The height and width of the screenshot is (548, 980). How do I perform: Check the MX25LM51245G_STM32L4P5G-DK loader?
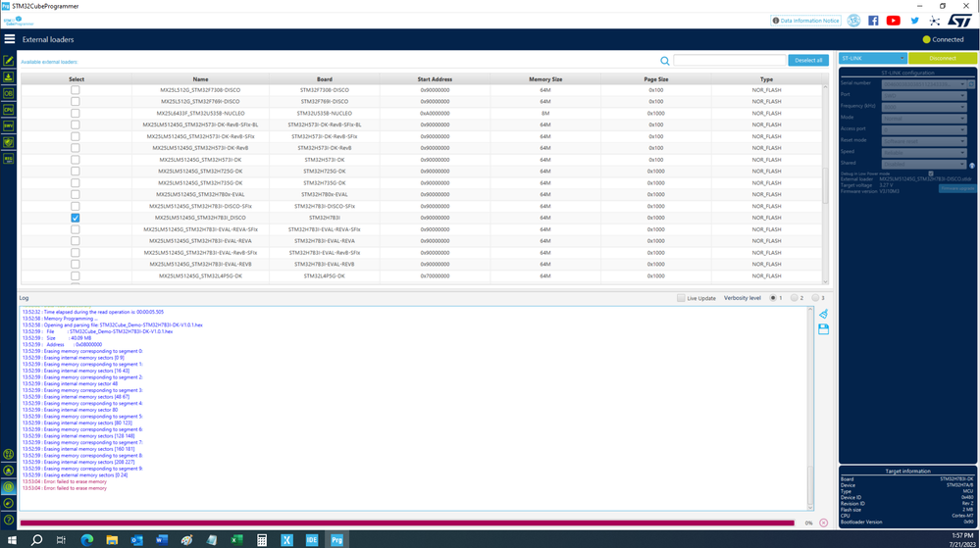click(75, 275)
